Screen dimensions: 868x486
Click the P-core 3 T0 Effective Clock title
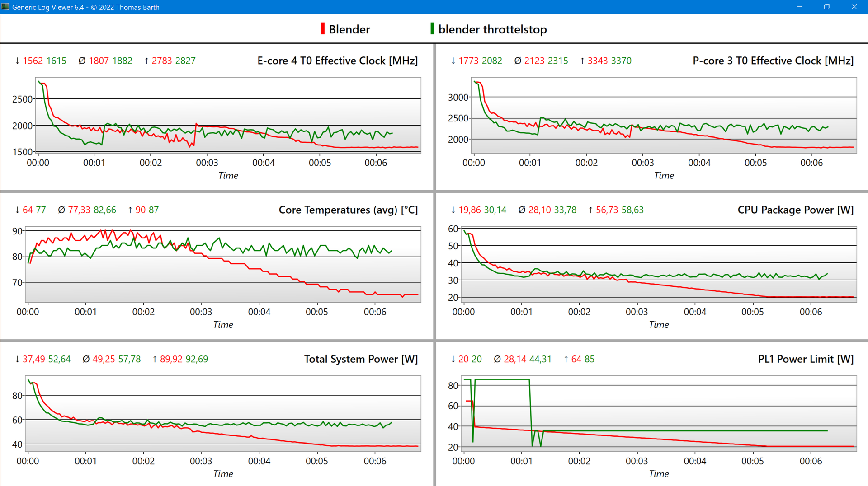[773, 61]
